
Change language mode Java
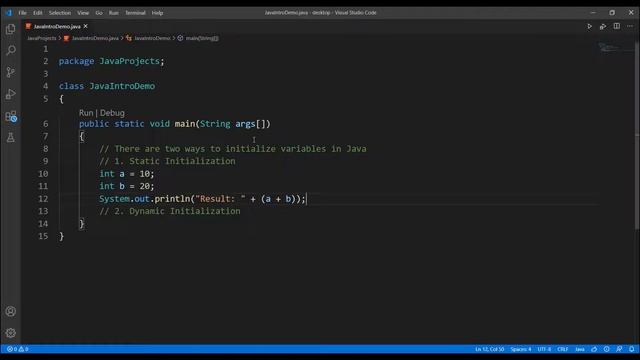(580, 349)
